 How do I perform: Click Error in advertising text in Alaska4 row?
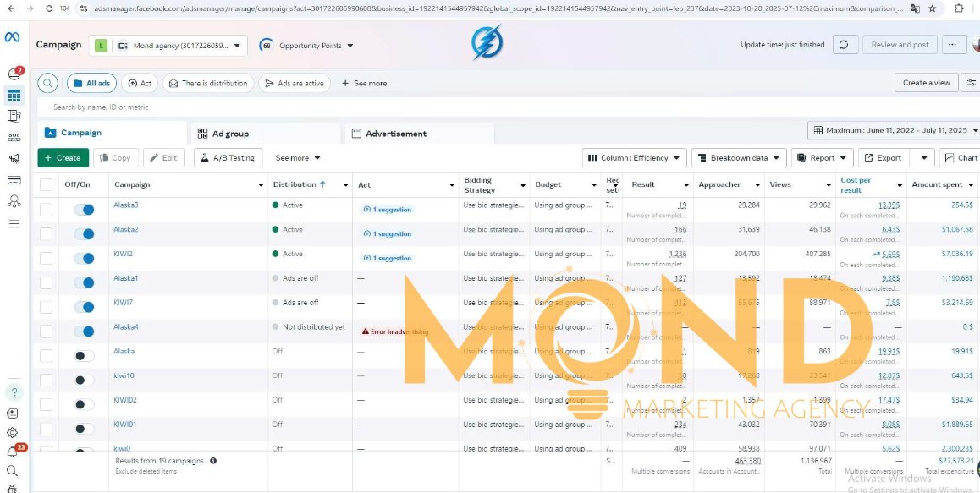[395, 331]
